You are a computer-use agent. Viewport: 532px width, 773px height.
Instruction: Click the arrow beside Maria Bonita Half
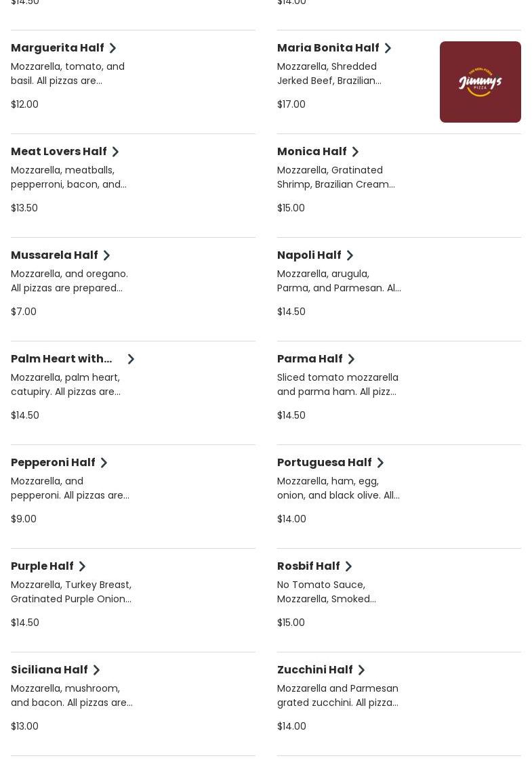coord(388,48)
